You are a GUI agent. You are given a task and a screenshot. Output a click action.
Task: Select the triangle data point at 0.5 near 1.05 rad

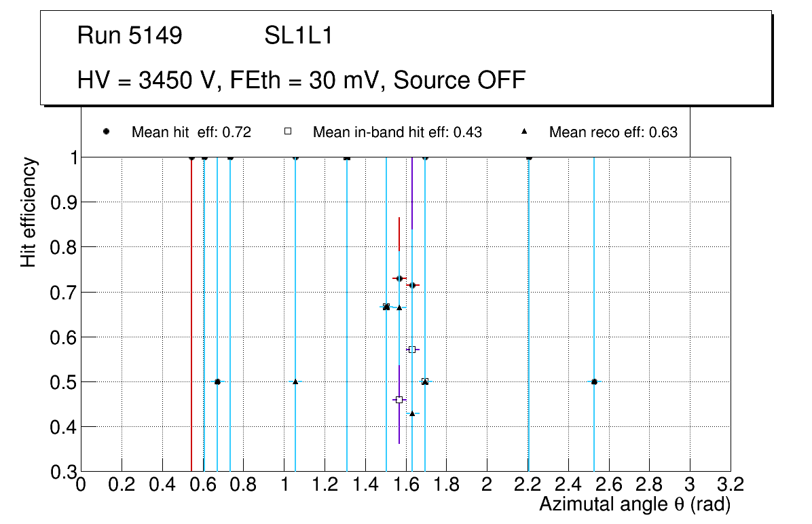coord(295,381)
